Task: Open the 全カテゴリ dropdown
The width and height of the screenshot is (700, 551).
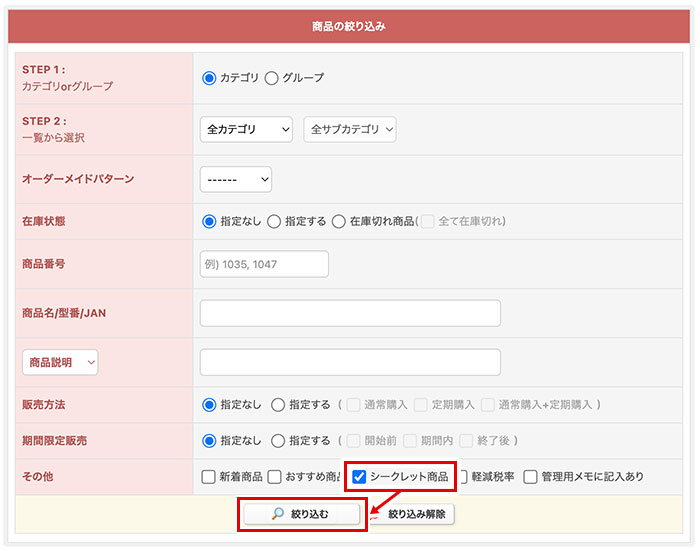Action: tap(246, 129)
